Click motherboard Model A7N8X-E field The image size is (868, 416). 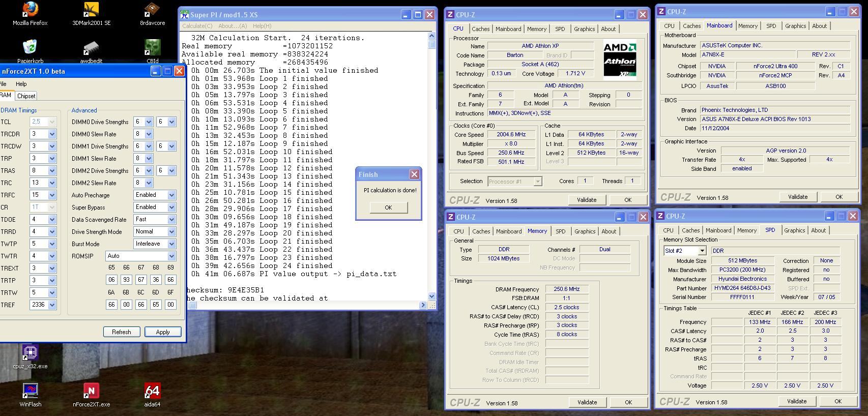pos(748,55)
